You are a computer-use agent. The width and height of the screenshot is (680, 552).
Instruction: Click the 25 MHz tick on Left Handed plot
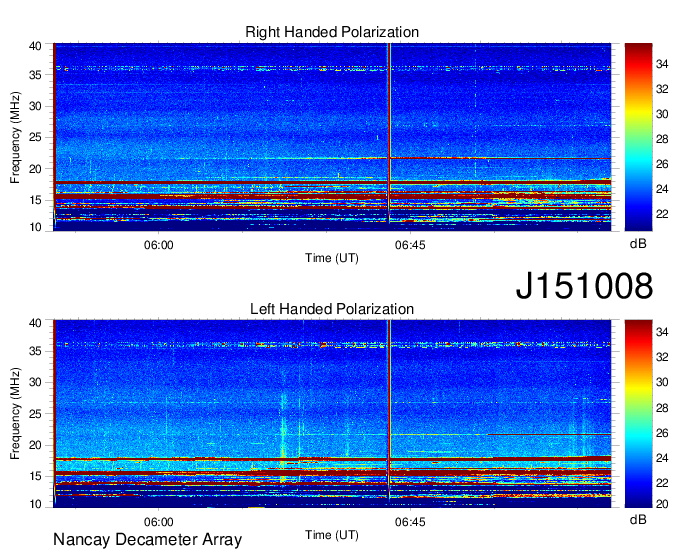pyautogui.click(x=35, y=414)
